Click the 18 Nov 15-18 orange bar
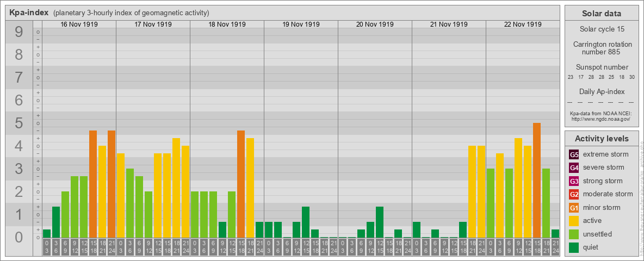Image resolution: width=644 pixels, height=261 pixels. tap(240, 184)
